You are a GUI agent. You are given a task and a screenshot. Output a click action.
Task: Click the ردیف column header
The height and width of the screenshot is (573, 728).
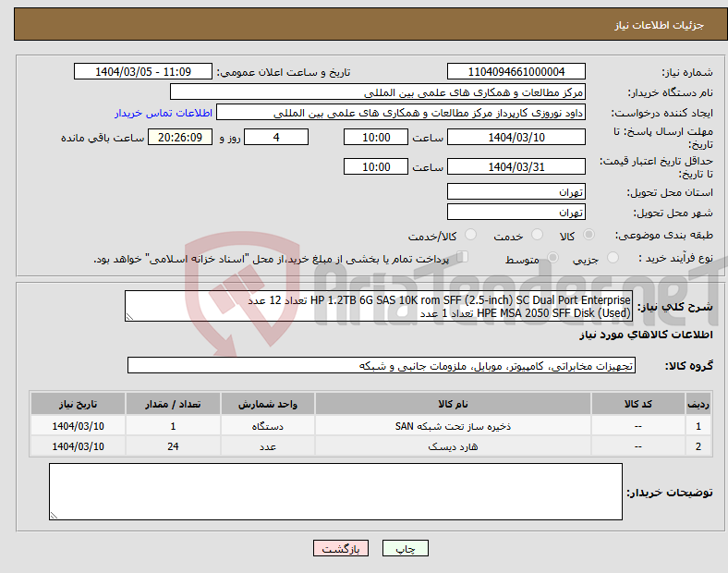(x=698, y=404)
